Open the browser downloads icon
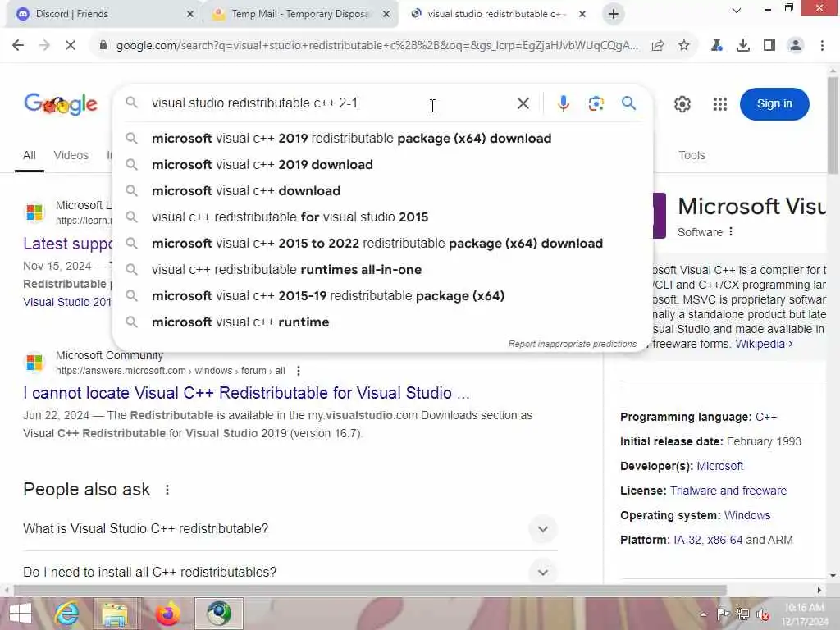 pos(742,46)
